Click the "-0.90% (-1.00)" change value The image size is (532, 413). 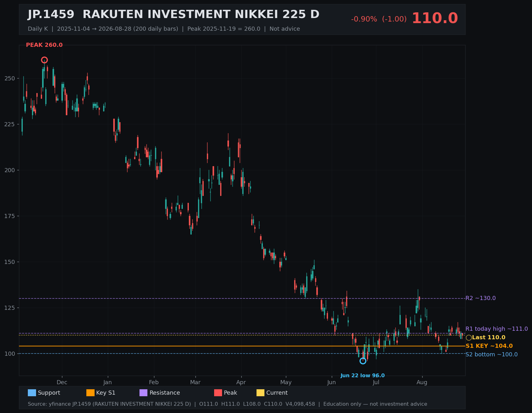[x=379, y=19]
